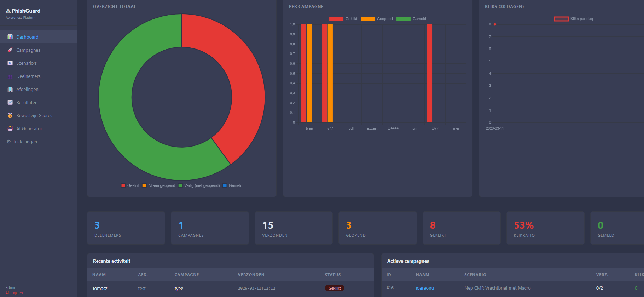644x297 pixels.
Task: Show the Resultaten page
Action: pos(38,102)
